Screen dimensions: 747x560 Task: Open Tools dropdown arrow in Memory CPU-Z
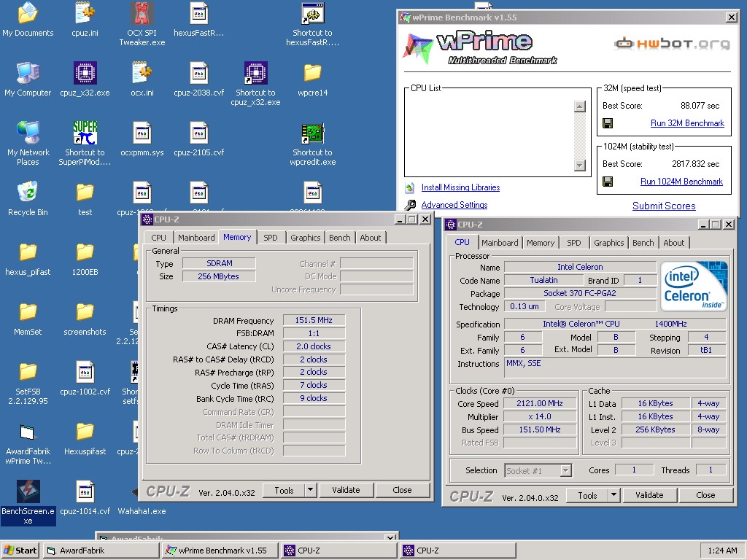coord(310,489)
